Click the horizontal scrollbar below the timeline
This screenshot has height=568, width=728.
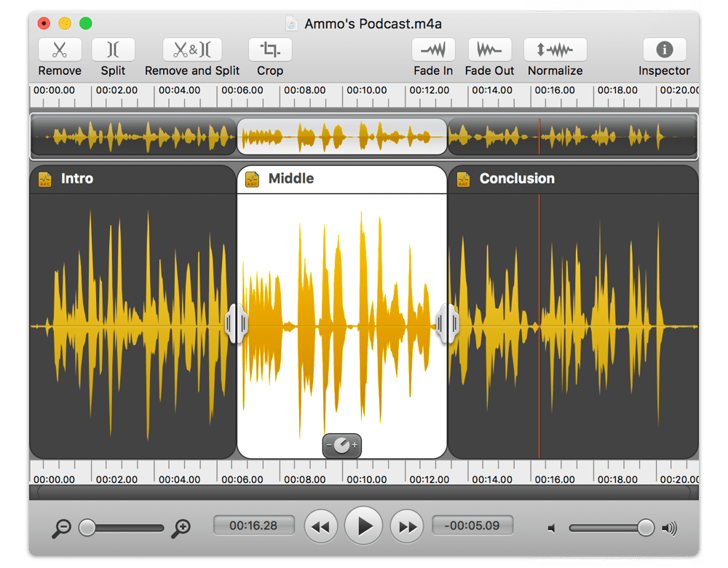pos(364,492)
